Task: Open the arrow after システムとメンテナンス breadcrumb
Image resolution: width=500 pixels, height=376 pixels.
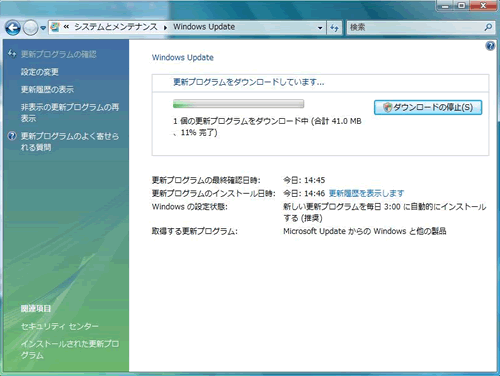Action: [x=165, y=28]
